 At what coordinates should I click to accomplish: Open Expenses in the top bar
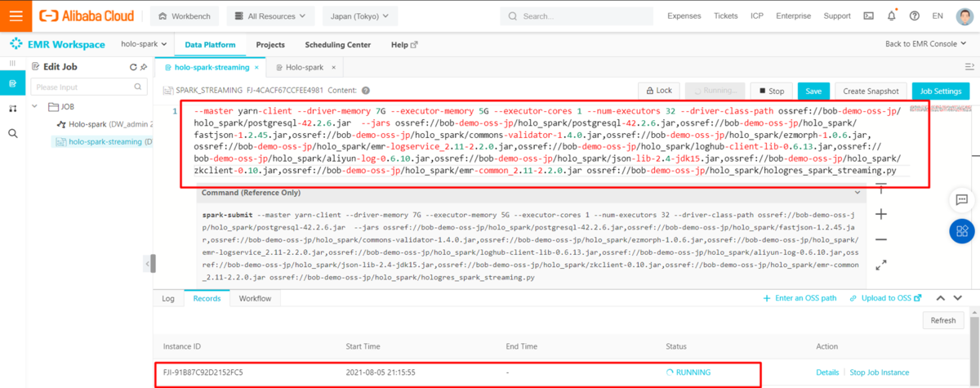[x=684, y=16]
